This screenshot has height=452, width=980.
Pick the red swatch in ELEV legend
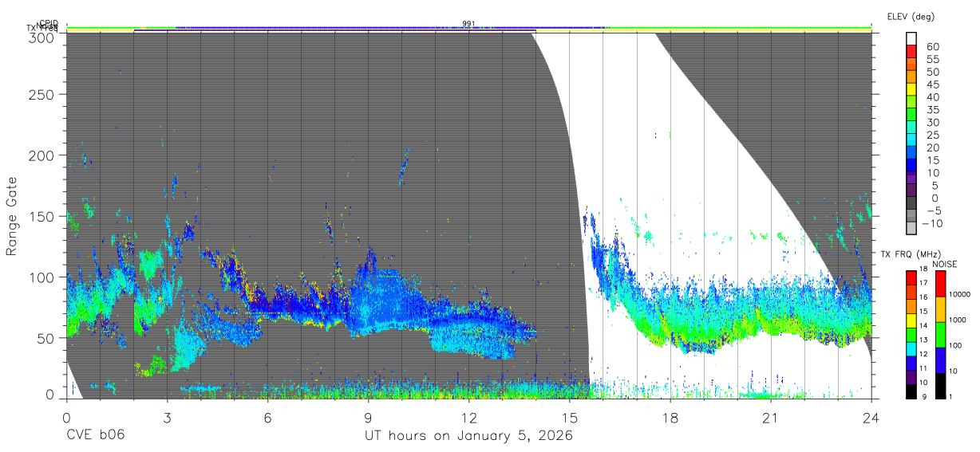pos(911,51)
